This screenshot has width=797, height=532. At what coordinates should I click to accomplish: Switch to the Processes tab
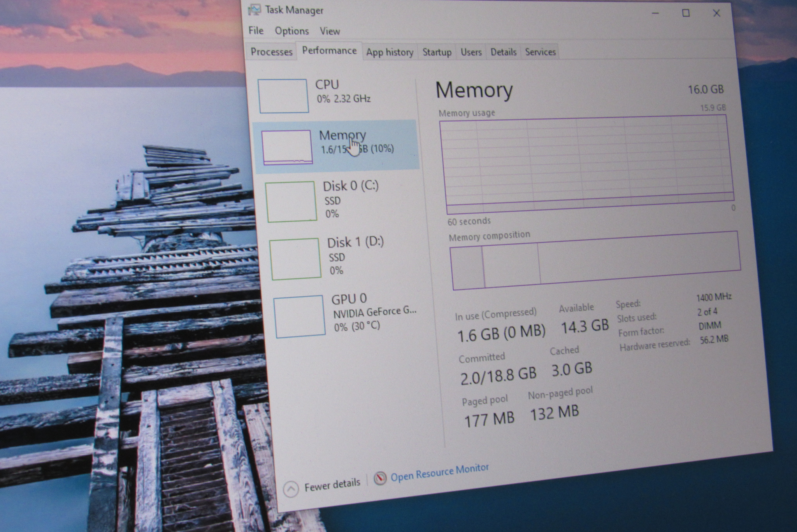(x=271, y=52)
